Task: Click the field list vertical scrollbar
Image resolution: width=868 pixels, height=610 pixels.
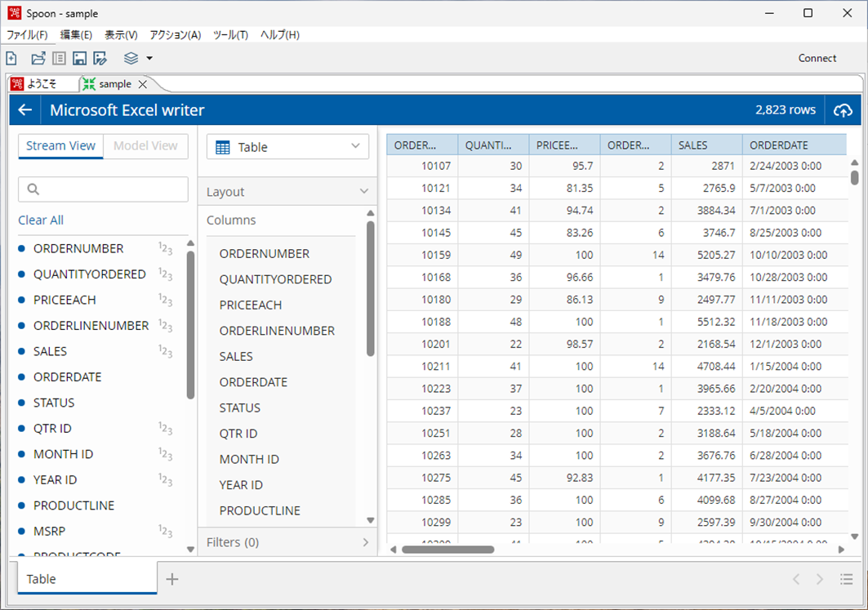Action: [190, 326]
